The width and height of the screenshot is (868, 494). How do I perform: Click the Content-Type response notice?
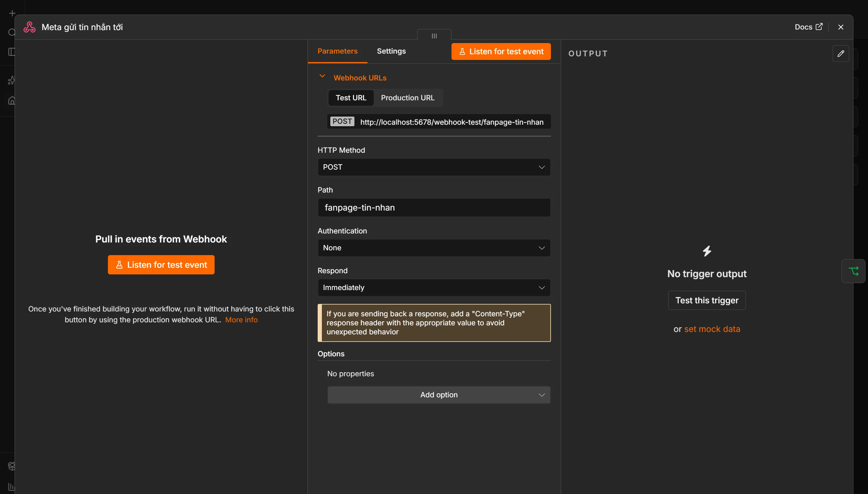[434, 323]
